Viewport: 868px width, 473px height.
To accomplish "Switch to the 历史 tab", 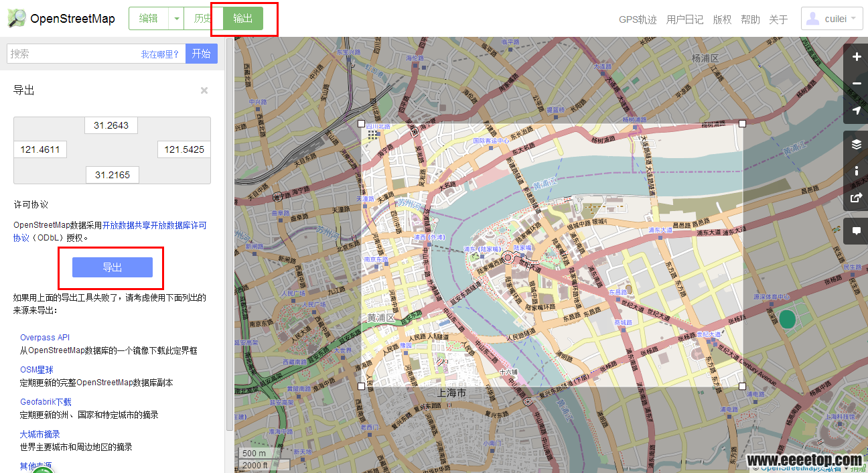I will (x=202, y=19).
